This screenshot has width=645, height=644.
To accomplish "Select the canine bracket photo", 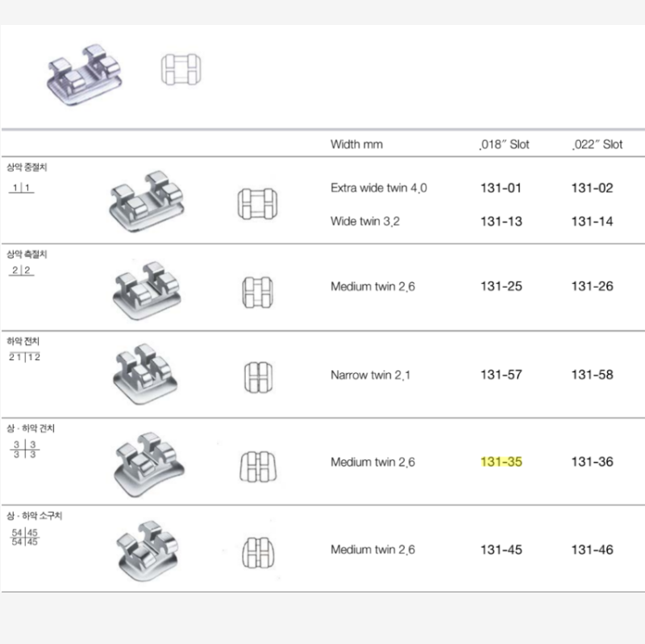I will (149, 464).
